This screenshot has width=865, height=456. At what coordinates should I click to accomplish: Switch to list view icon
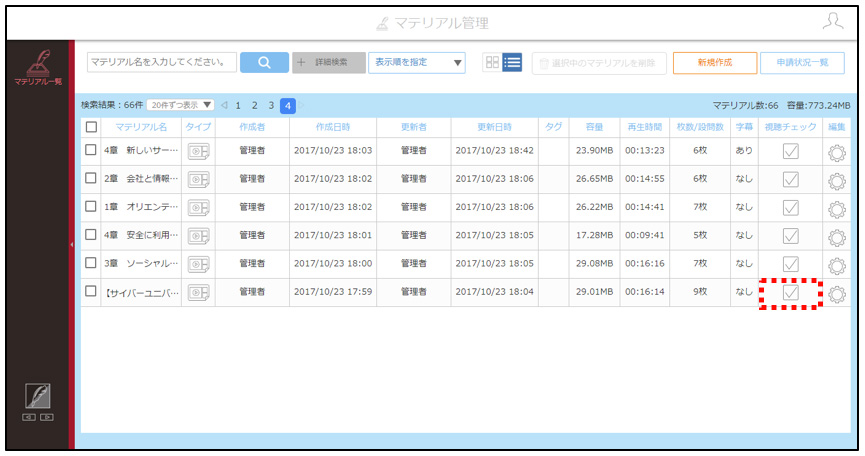tap(512, 62)
